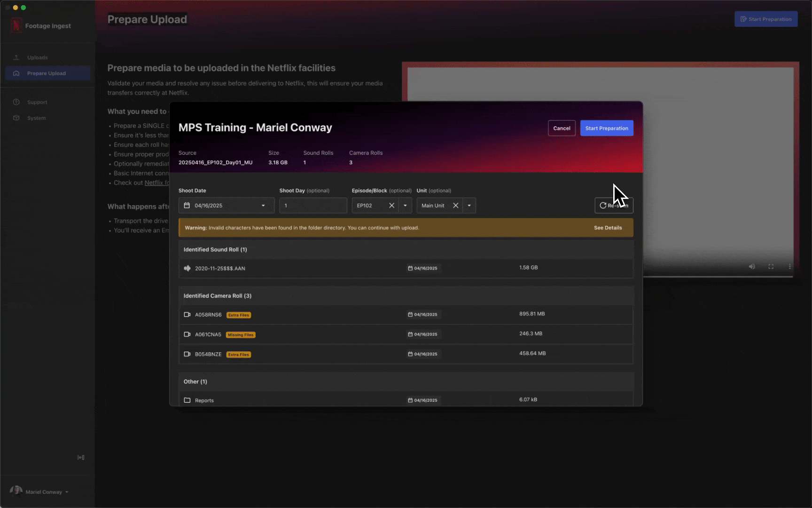
Task: Click the Support help icon
Action: pyautogui.click(x=16, y=102)
